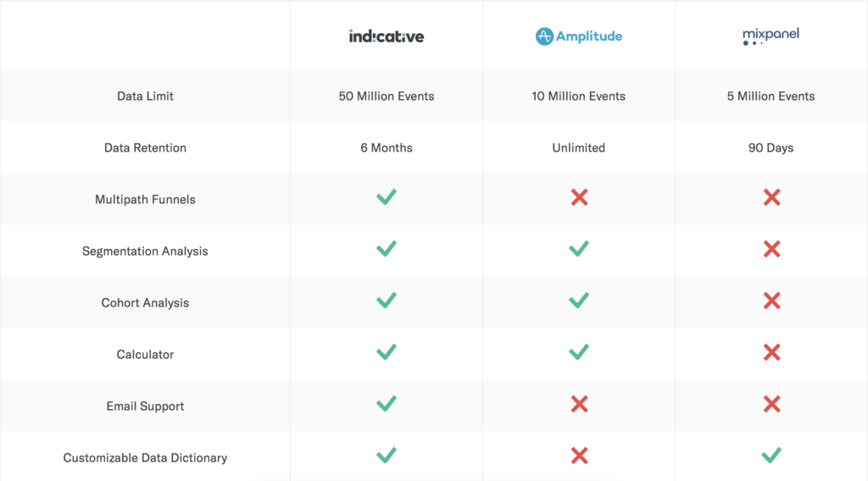Click the Mixpanel logo in header
The width and height of the screenshot is (868, 481).
(x=771, y=36)
